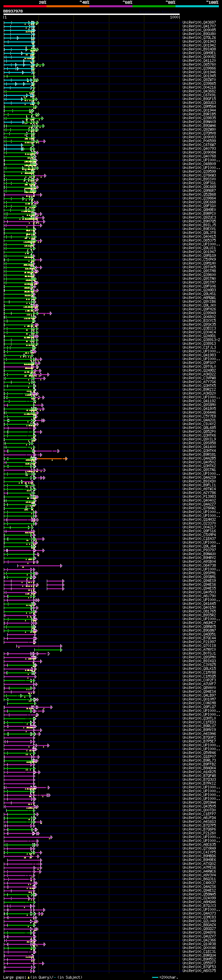Viewport: 222px width, 980px height.
Task: Click UniRef100_Q39866 hit name
Action: click(199, 68)
